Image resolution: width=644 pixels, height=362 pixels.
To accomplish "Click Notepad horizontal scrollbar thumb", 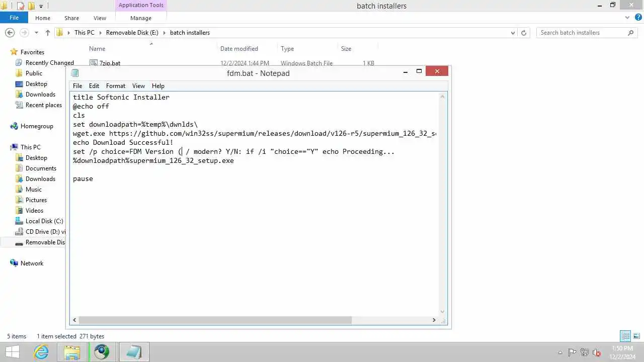I will pyautogui.click(x=215, y=320).
